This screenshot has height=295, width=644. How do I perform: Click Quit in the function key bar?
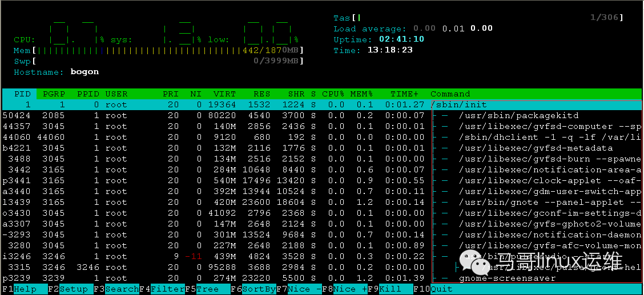coord(441,289)
